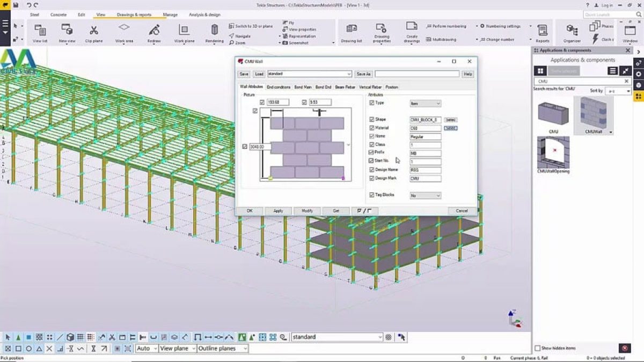The height and width of the screenshot is (362, 644).
Task: Switch to Vertical Rebar tab
Action: point(370,87)
